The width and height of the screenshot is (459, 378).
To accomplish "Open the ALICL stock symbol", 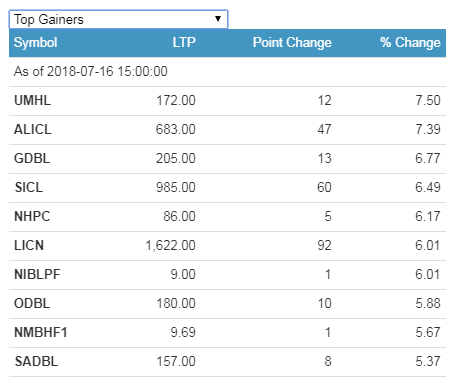I will pyautogui.click(x=33, y=129).
